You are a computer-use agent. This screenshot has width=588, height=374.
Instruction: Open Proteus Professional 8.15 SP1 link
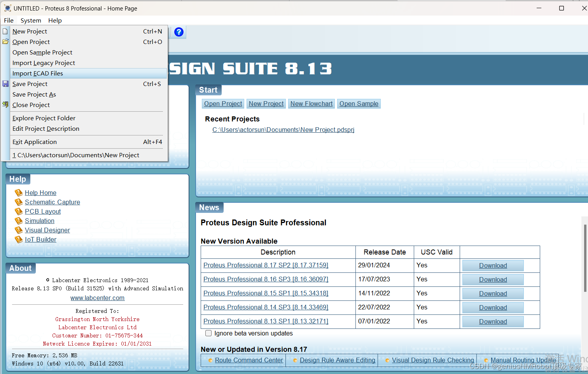[266, 293]
